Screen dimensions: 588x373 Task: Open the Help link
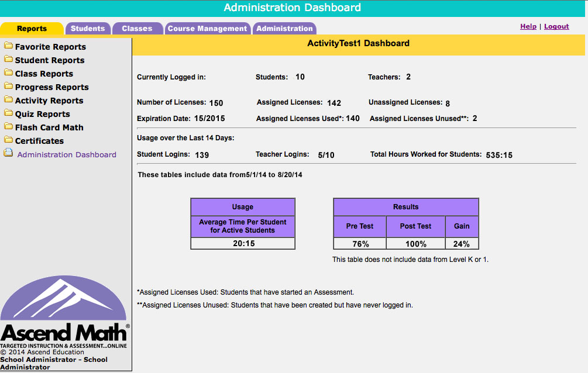(x=528, y=26)
